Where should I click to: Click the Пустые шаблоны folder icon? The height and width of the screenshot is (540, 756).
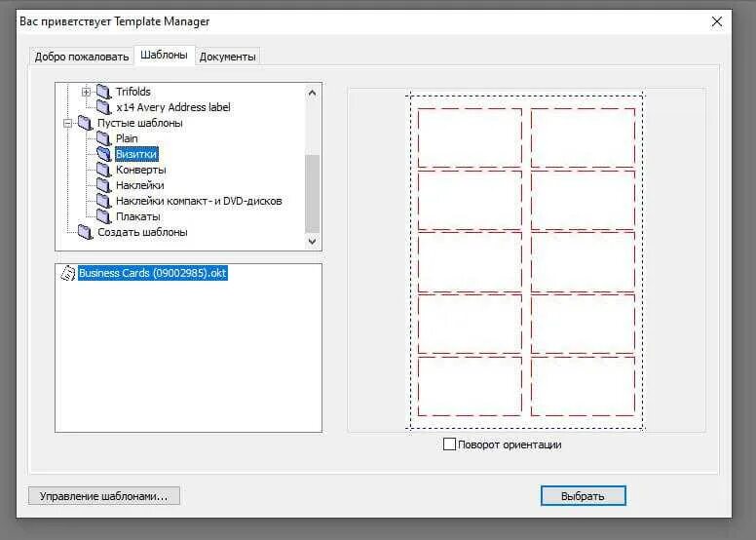click(85, 123)
